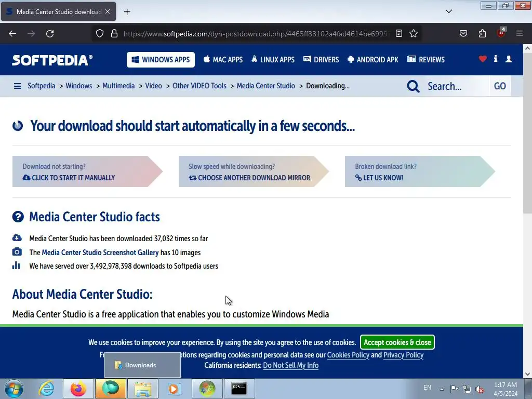The height and width of the screenshot is (399, 532).
Task: Go to Video breadcrumb link
Action: (x=153, y=86)
